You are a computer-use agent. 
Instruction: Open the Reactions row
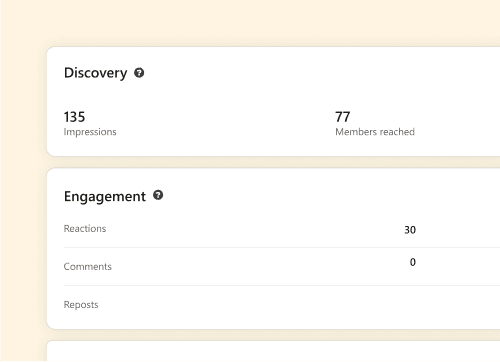pyautogui.click(x=282, y=229)
